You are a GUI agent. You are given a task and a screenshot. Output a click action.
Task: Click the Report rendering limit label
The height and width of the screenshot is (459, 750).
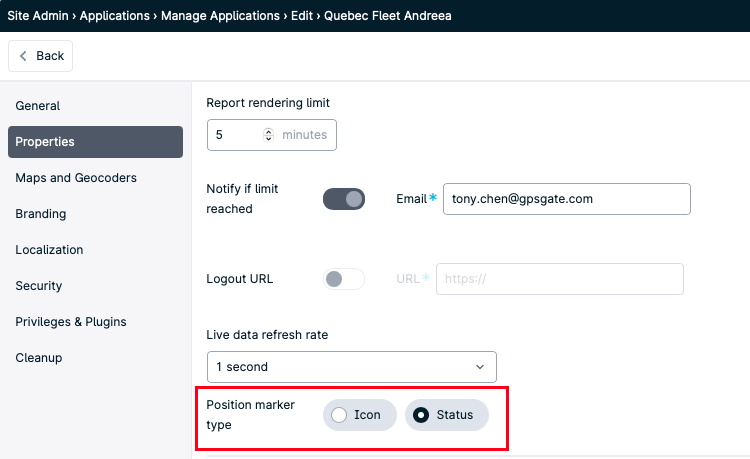268,103
